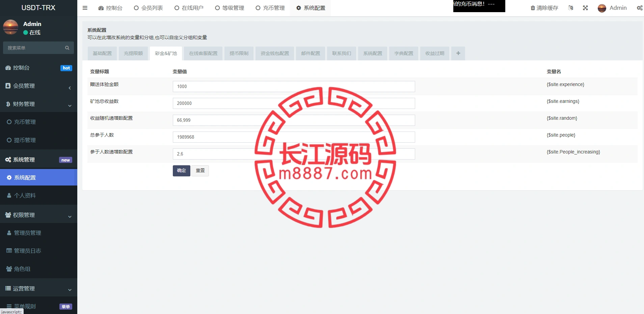Click the search magnifier icon in sidebar

tap(67, 48)
